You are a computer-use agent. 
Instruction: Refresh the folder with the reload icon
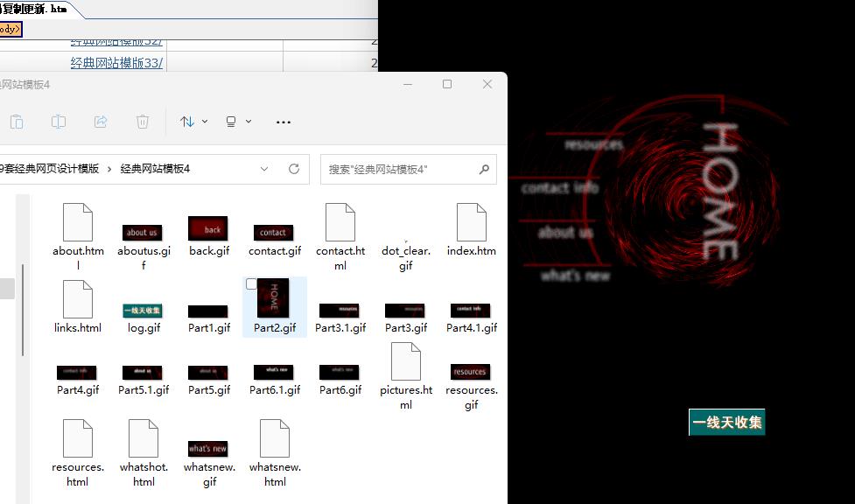[294, 169]
